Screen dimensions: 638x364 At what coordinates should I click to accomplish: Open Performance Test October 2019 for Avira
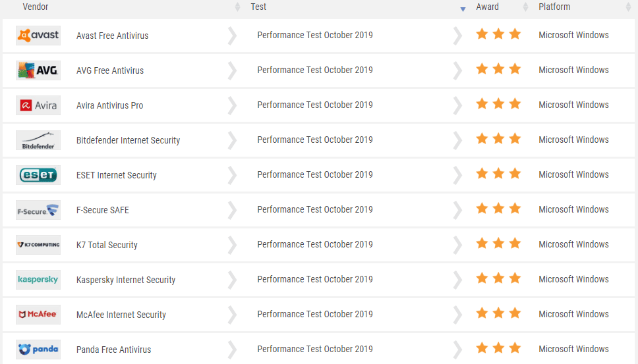pyautogui.click(x=315, y=105)
